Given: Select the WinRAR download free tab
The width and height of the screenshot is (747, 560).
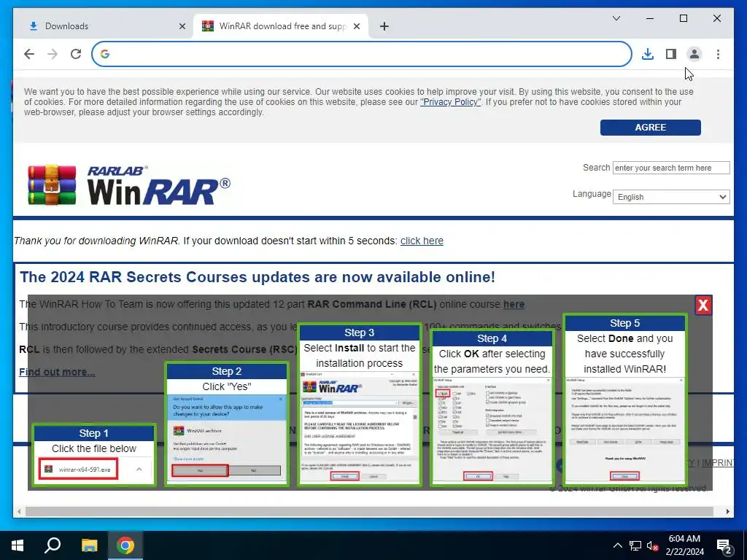Looking at the screenshot, I should 281,26.
